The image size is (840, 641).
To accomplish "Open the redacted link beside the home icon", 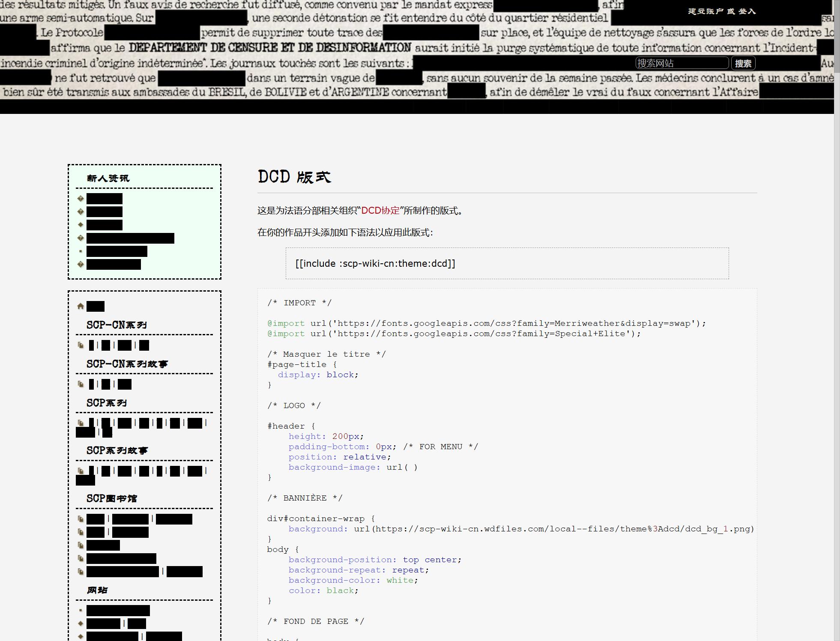I will pyautogui.click(x=96, y=306).
